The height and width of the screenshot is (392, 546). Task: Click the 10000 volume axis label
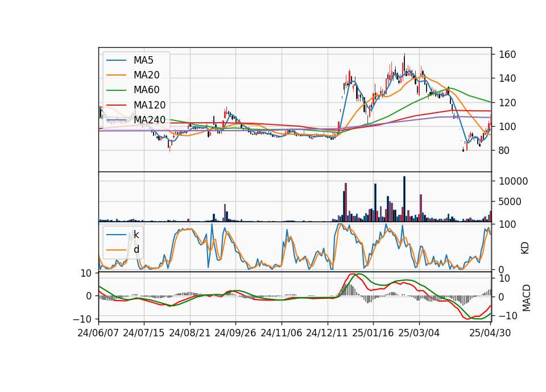coord(514,181)
